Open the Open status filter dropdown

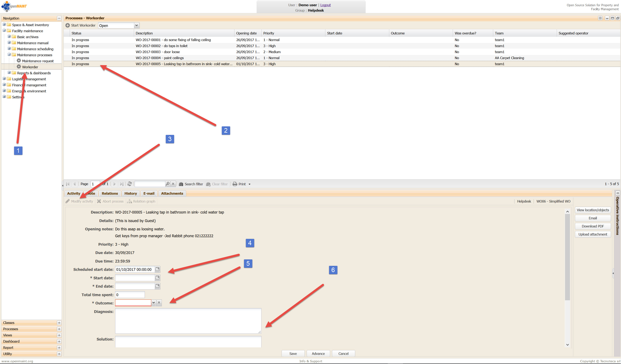[136, 25]
